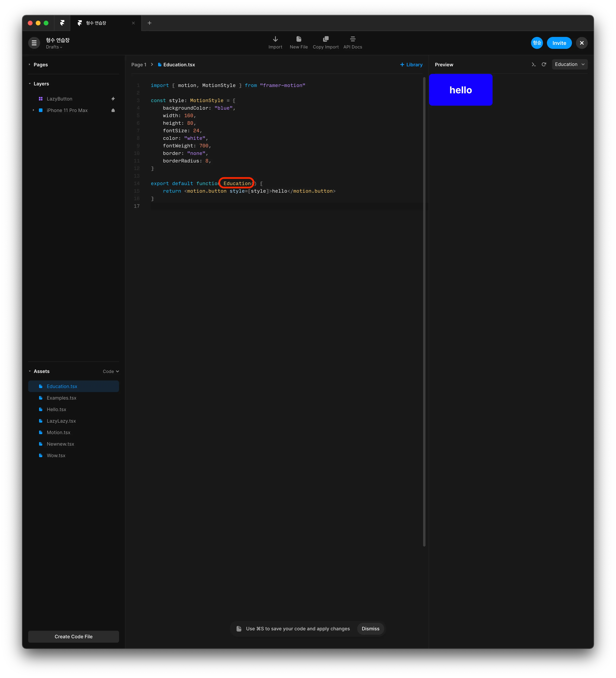This screenshot has width=616, height=678.
Task: Open a new tab with plus icon
Action: 150,23
